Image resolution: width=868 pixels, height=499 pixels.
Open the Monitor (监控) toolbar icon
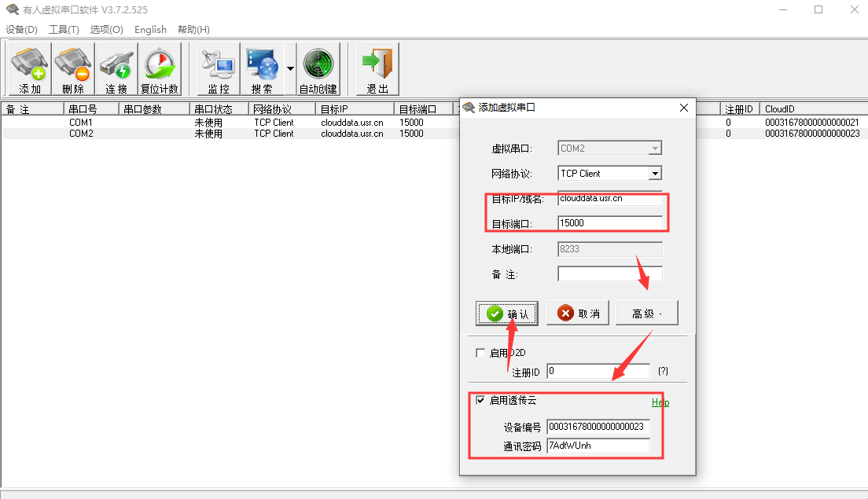pos(218,70)
